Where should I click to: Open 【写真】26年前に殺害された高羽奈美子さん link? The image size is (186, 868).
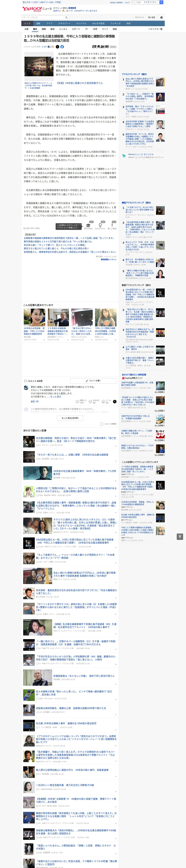pyautogui.click(x=79, y=83)
